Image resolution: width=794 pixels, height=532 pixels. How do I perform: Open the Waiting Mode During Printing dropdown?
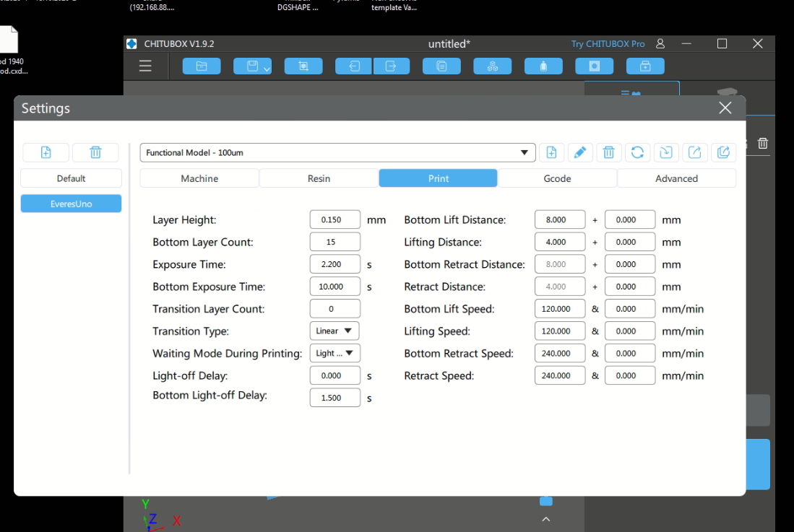[335, 354]
